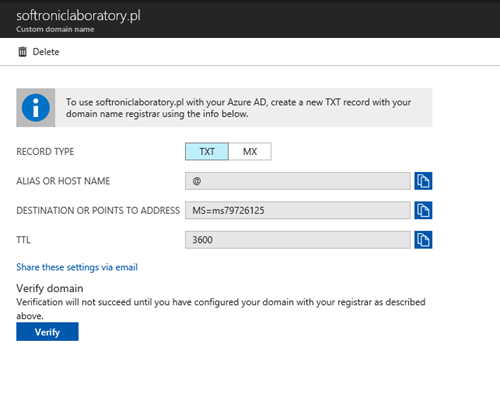Click the destination address field MS=ms79726125

[298, 210]
